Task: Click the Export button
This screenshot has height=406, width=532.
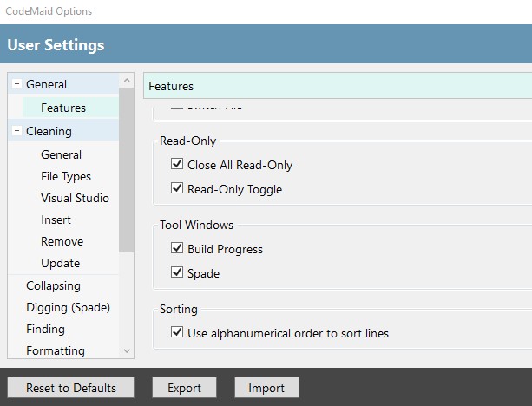Action: click(x=184, y=387)
